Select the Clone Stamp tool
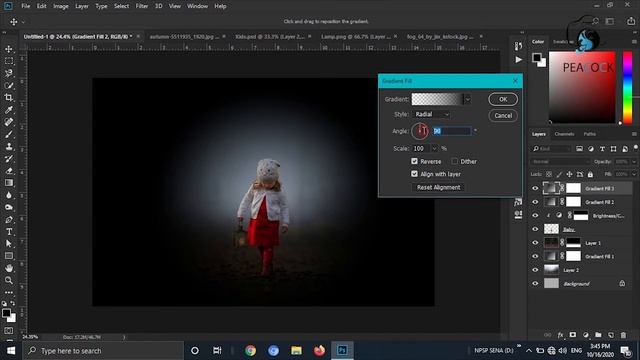640x360 pixels. 9,147
